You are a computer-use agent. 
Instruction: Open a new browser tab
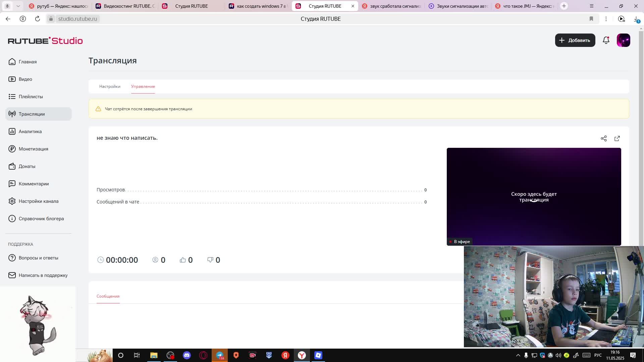[x=564, y=6]
